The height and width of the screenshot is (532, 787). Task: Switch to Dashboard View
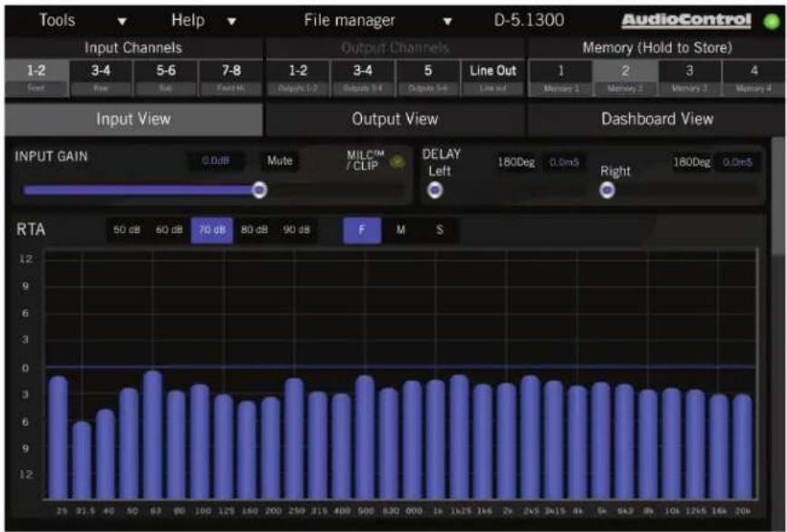coord(657,120)
